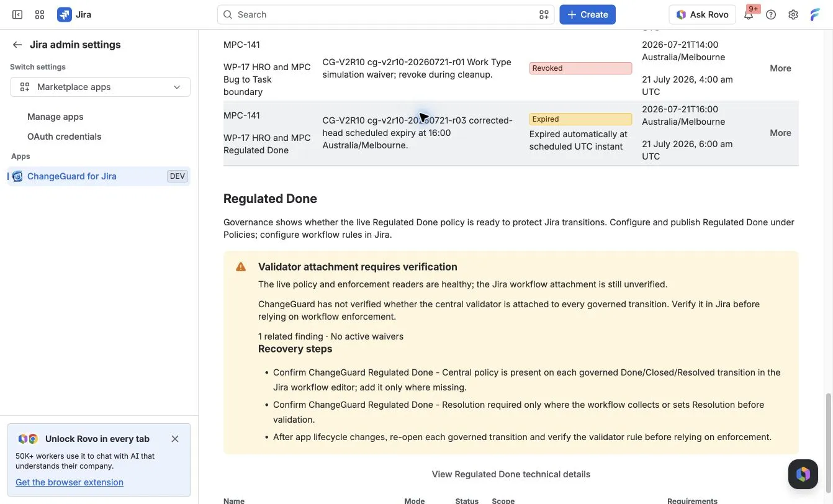Click the r01 Work Type simulation waiver description
Image resolution: width=833 pixels, height=504 pixels.
(x=417, y=68)
